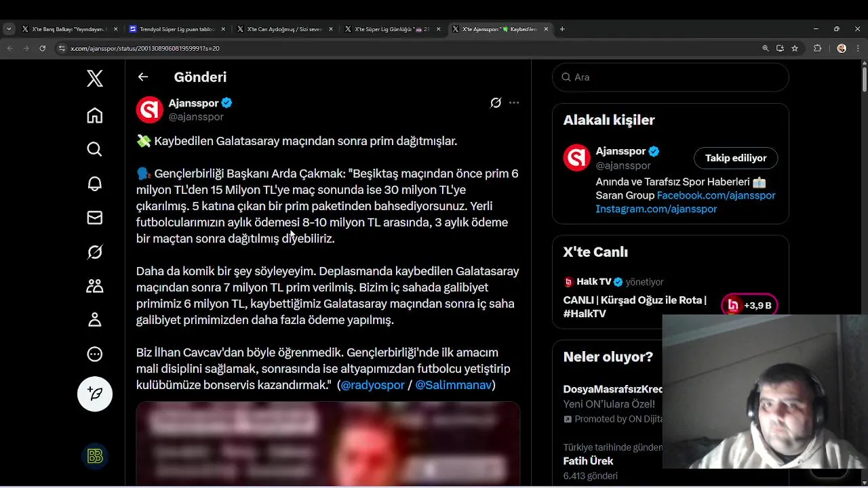
Task: Open a new browser tab
Action: pyautogui.click(x=562, y=29)
